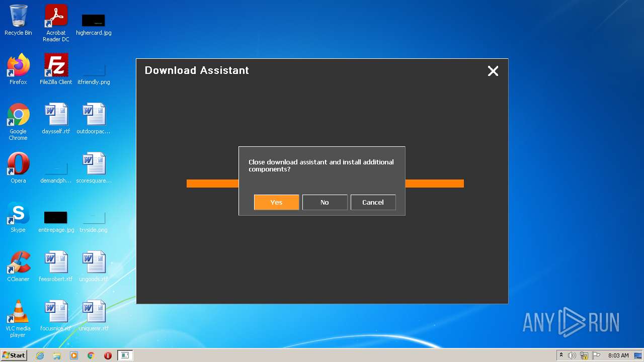Select the outdoorpac... rtf document
Image resolution: width=644 pixels, height=362 pixels.
click(x=94, y=119)
